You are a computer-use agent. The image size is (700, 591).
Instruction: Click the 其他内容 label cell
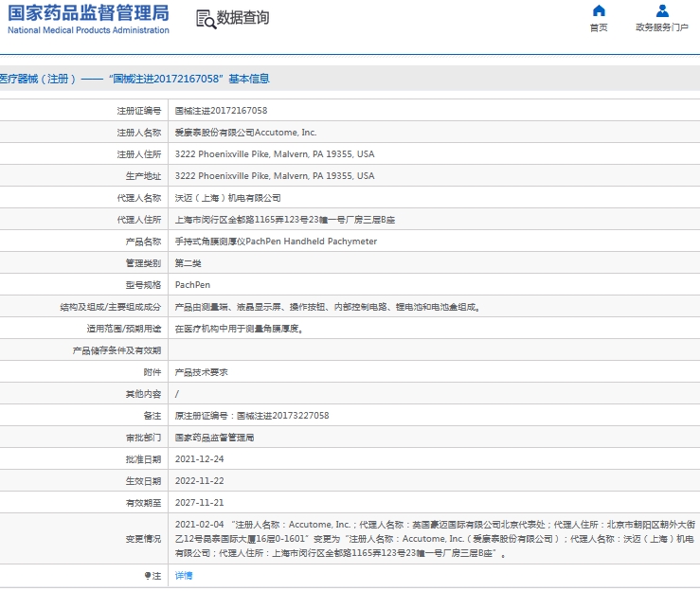tap(143, 394)
